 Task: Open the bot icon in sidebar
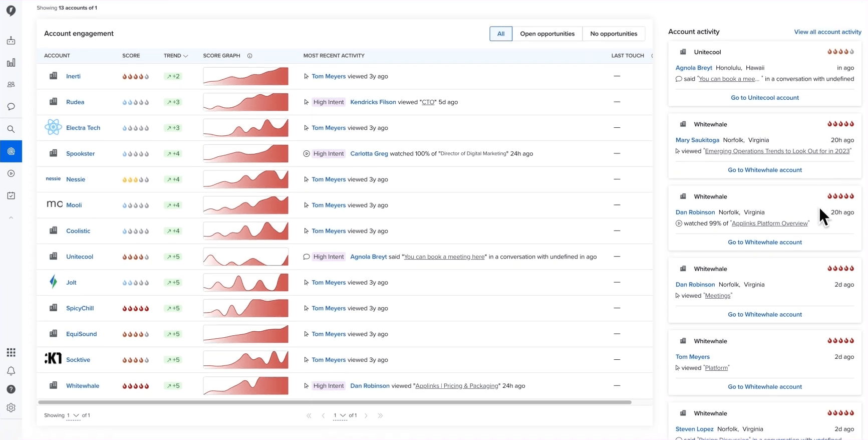(x=11, y=41)
